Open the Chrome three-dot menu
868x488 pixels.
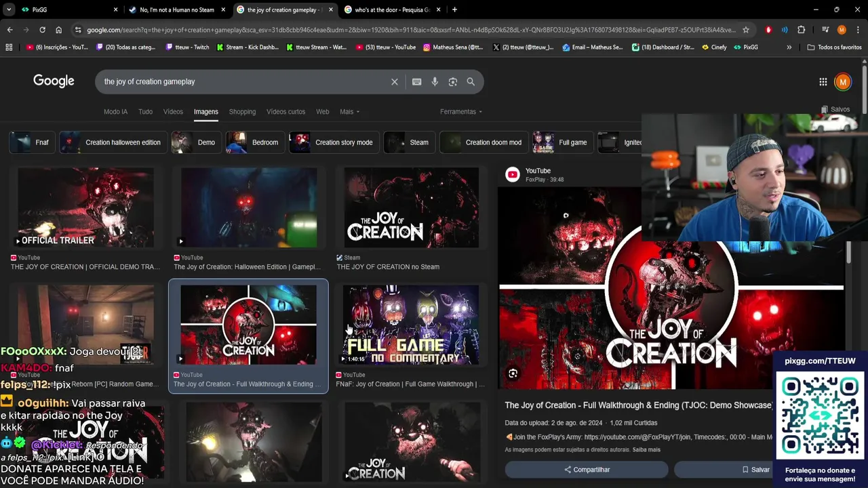pyautogui.click(x=858, y=30)
